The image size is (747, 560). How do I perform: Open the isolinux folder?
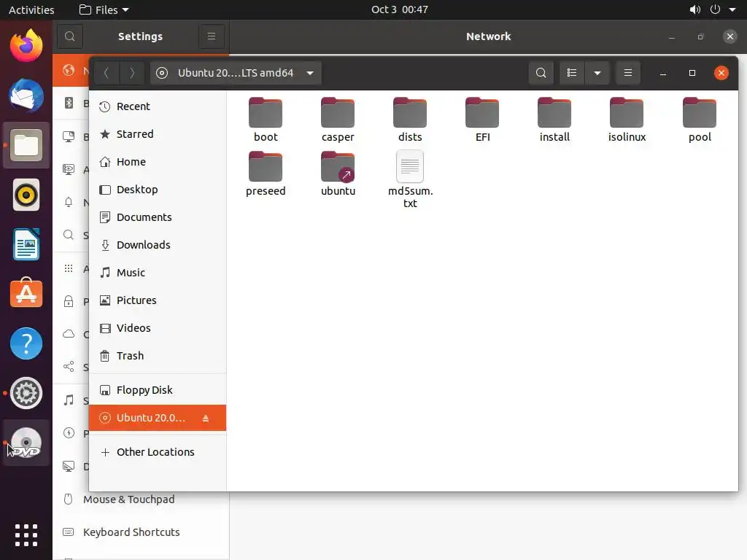[627, 120]
